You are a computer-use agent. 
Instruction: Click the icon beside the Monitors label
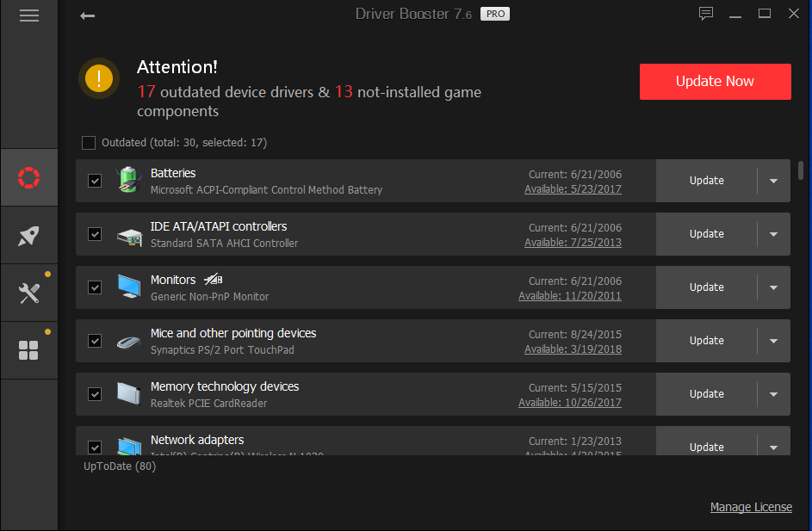pos(213,280)
